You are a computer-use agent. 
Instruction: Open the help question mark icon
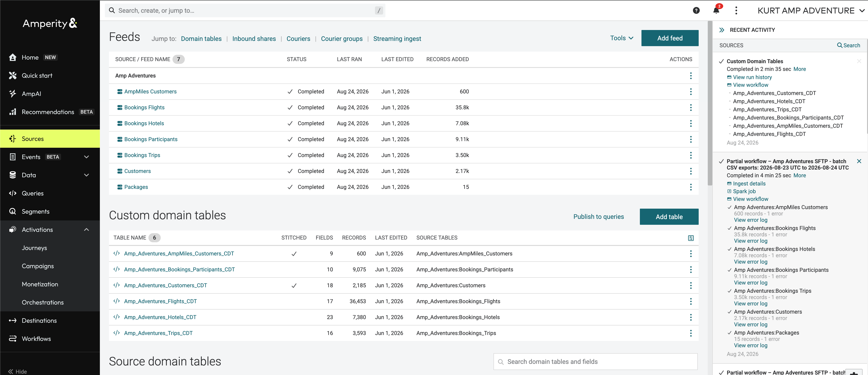point(696,10)
